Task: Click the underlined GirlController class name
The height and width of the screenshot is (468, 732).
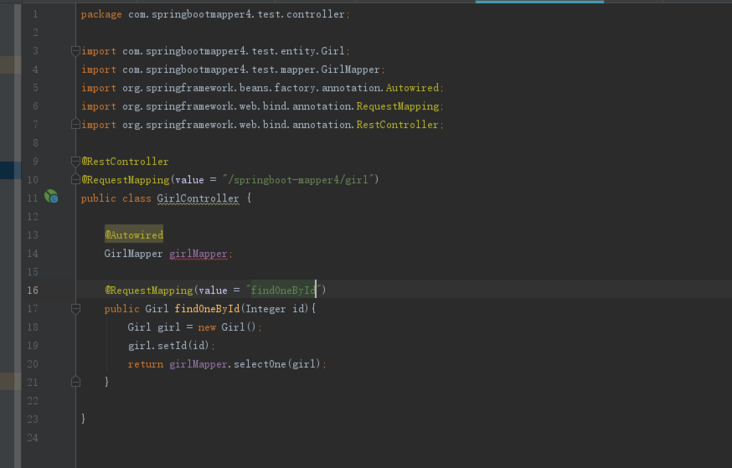Action: coord(198,198)
